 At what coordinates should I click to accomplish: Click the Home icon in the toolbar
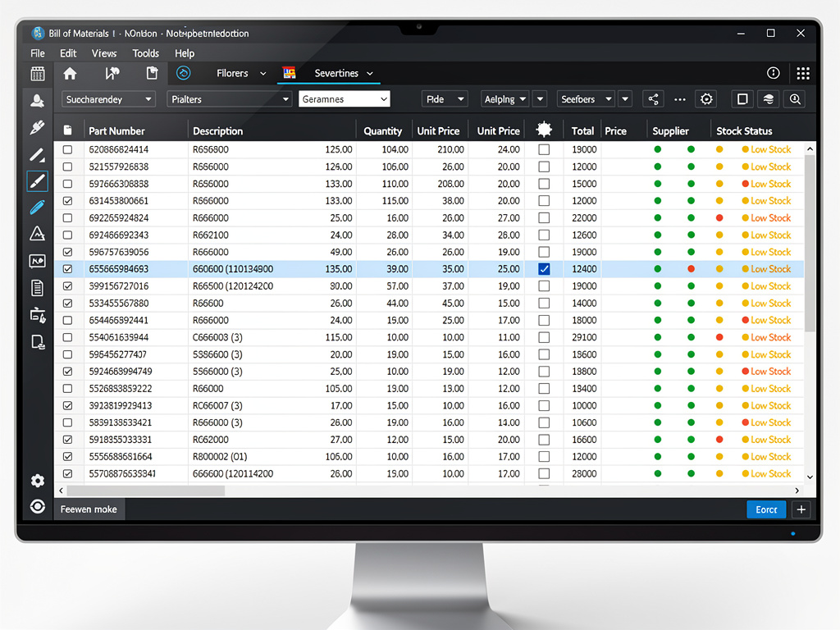click(70, 73)
